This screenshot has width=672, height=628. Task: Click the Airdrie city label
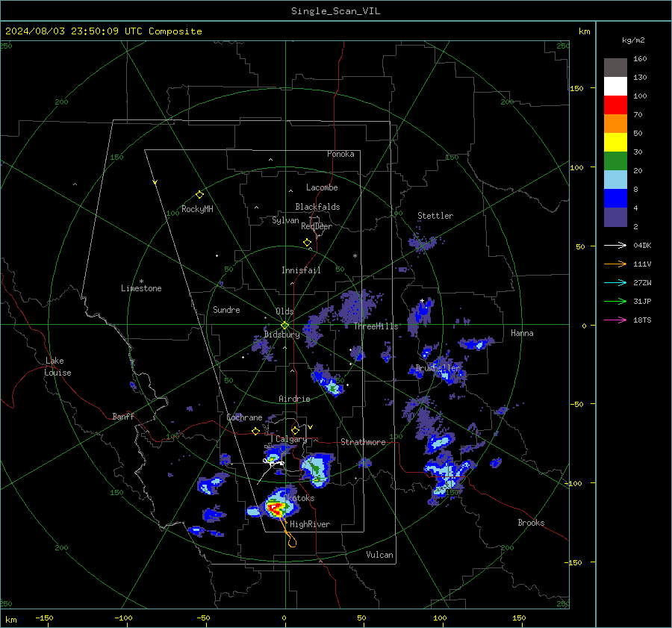pyautogui.click(x=294, y=399)
